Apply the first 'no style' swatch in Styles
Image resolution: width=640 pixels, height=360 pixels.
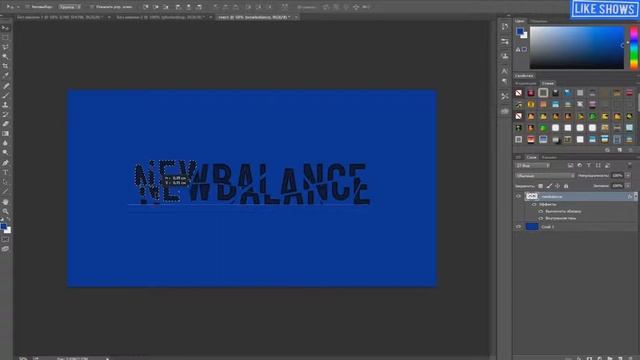518,93
